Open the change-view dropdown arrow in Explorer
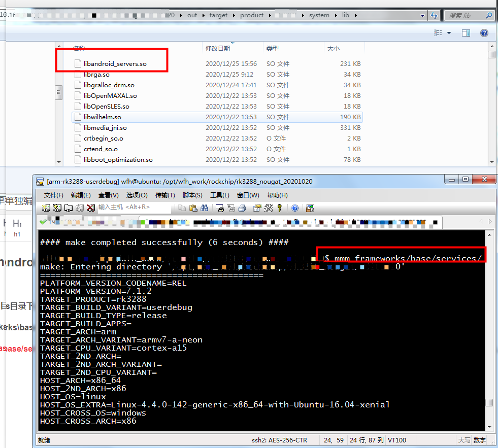The height and width of the screenshot is (448, 498). coord(449,33)
